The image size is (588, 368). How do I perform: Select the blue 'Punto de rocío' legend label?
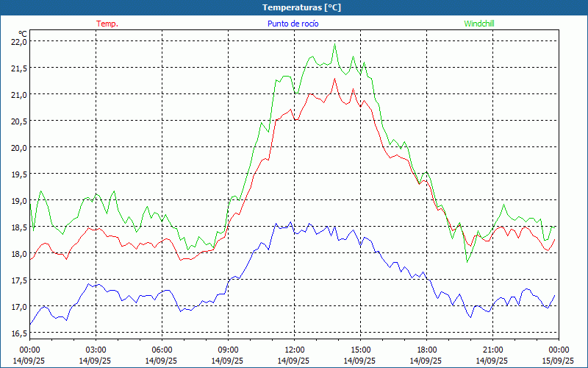point(293,24)
